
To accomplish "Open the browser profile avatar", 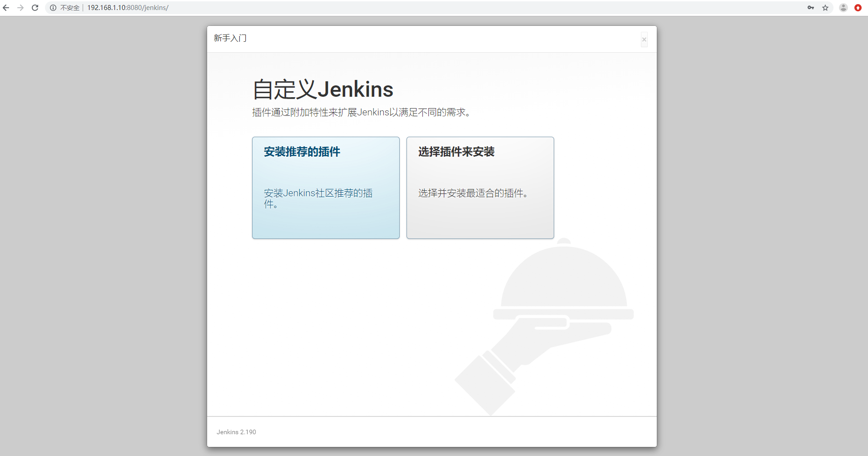I will pyautogui.click(x=843, y=8).
